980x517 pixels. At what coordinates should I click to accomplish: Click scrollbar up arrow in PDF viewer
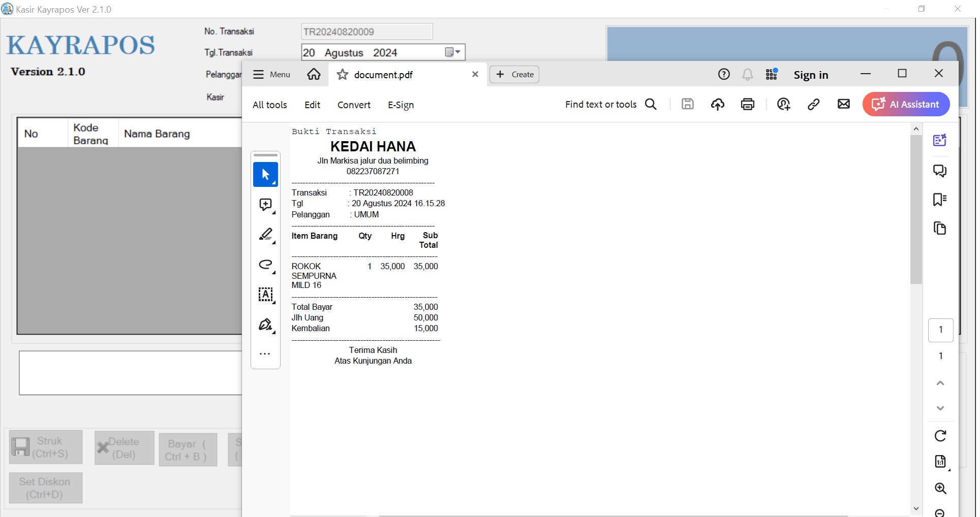click(916, 129)
